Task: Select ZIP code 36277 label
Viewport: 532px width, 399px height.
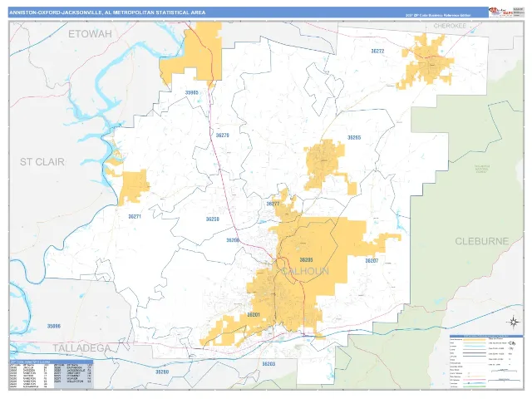Action: pyautogui.click(x=273, y=204)
